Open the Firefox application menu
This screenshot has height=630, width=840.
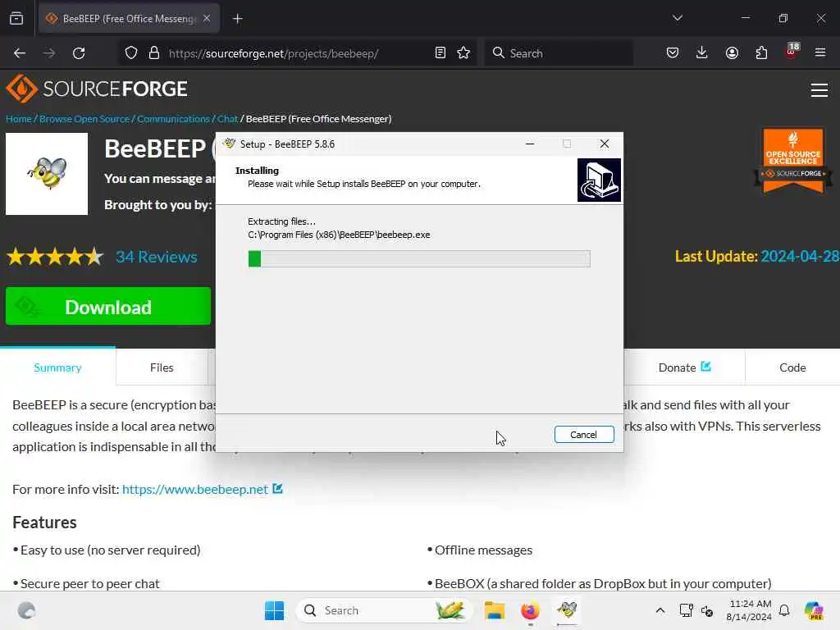(x=820, y=53)
